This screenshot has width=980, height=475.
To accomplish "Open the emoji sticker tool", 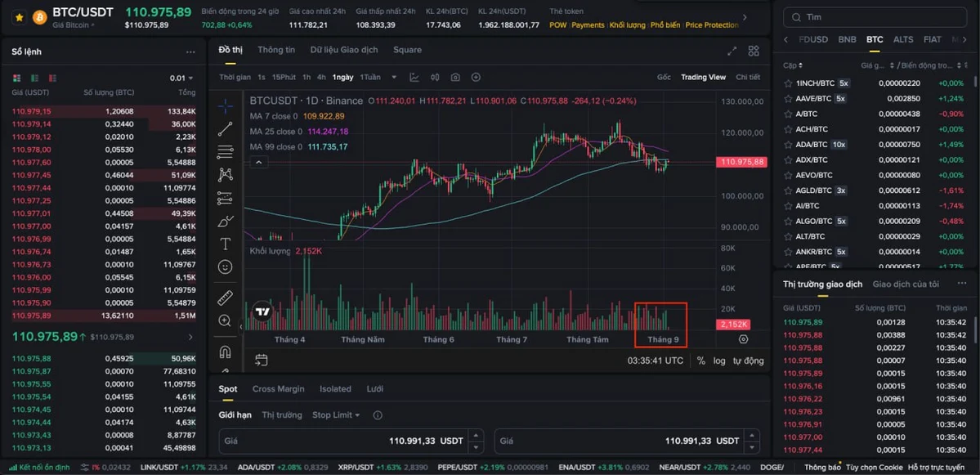I will 226,267.
